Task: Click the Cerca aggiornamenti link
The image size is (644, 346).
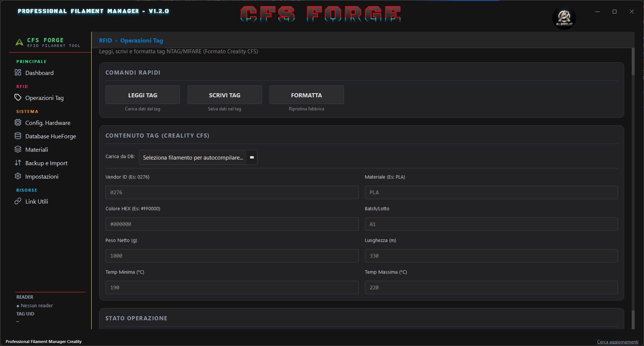Action: click(x=618, y=342)
